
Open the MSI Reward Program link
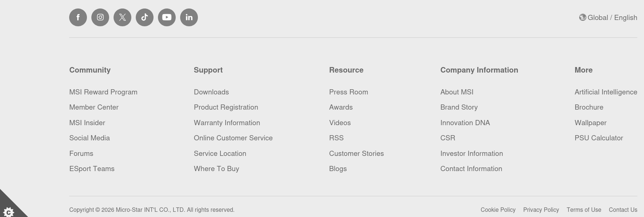[x=103, y=92]
